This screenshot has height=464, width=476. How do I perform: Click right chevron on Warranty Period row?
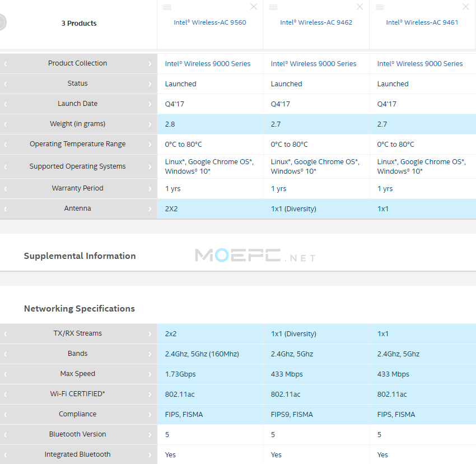pyautogui.click(x=150, y=188)
